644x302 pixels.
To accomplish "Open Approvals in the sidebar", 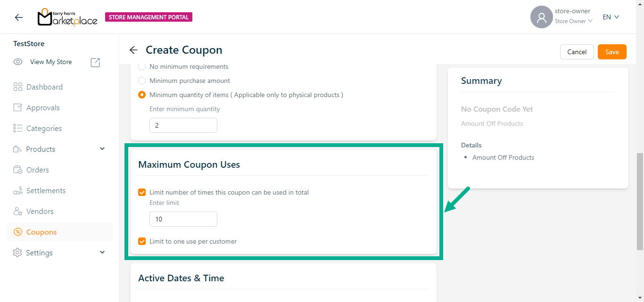I will pyautogui.click(x=43, y=107).
